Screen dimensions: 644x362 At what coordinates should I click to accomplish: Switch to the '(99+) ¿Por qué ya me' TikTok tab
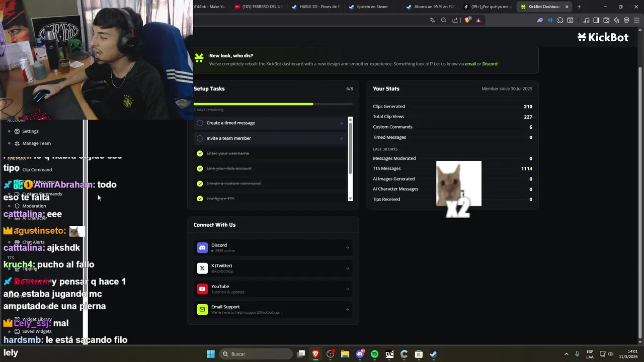(x=487, y=7)
